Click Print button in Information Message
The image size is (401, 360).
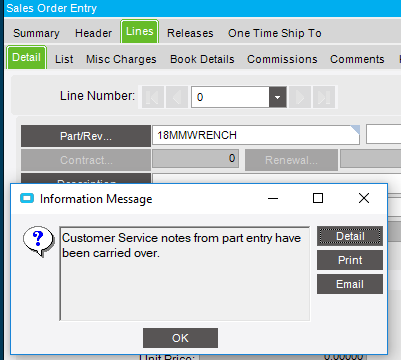(x=350, y=260)
